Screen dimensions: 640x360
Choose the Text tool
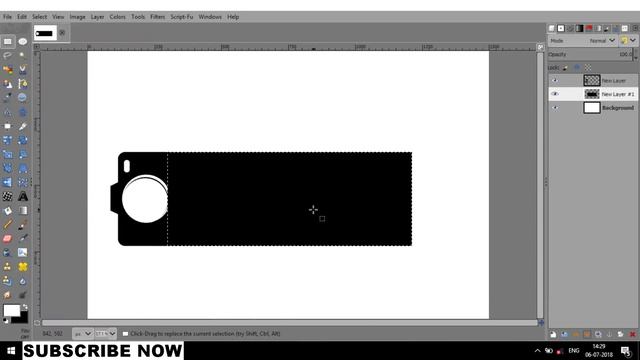[22, 196]
